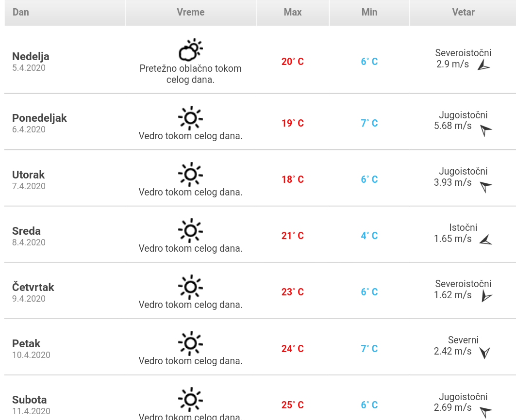Click the Četvrtak day label
Screen dimensions: 516x420
pos(33,287)
